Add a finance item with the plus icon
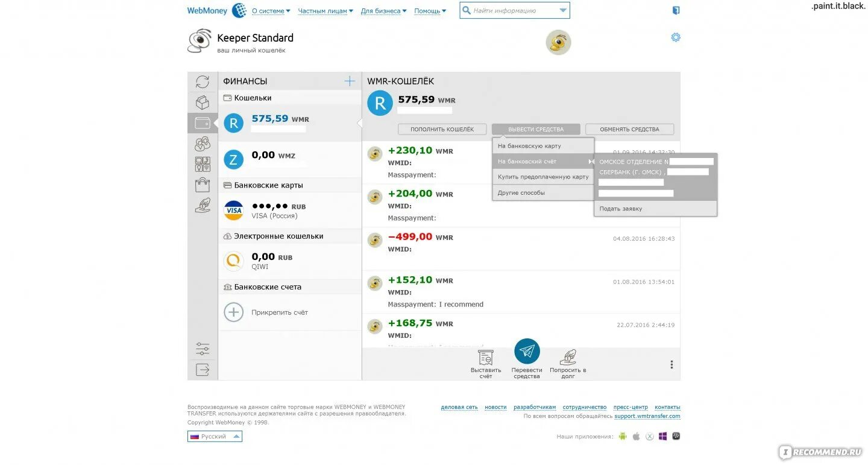The width and height of the screenshot is (868, 465). (x=350, y=81)
